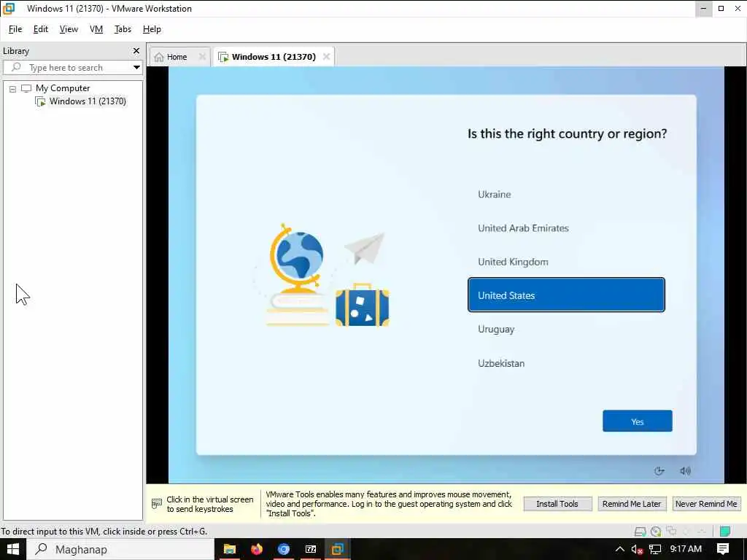This screenshot has height=560, width=747.
Task: Choose United Kingdom from the list
Action: [x=566, y=262]
